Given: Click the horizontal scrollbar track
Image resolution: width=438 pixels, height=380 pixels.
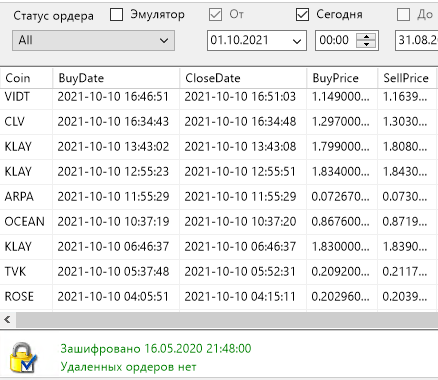Looking at the screenshot, I should pos(227,320).
